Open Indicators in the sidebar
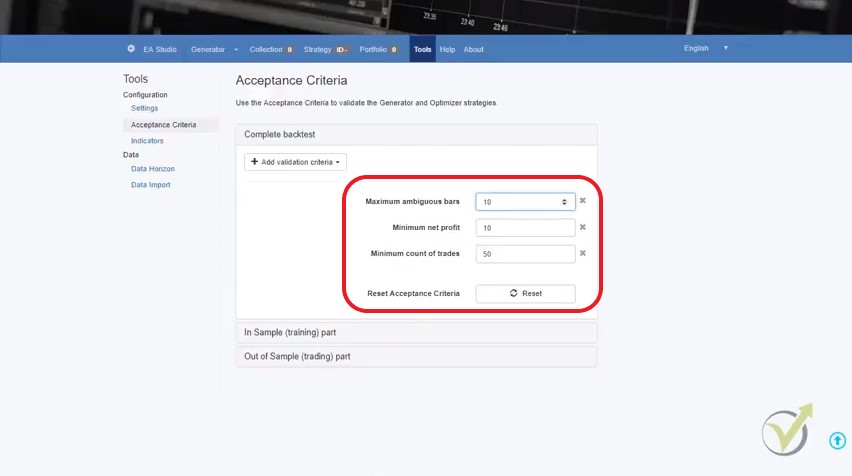 point(147,141)
